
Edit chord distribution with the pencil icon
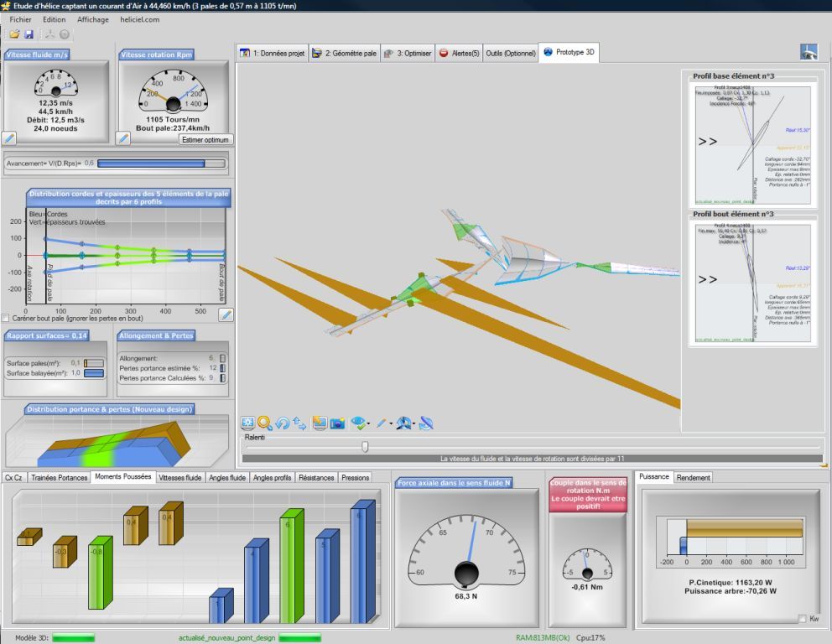[226, 314]
